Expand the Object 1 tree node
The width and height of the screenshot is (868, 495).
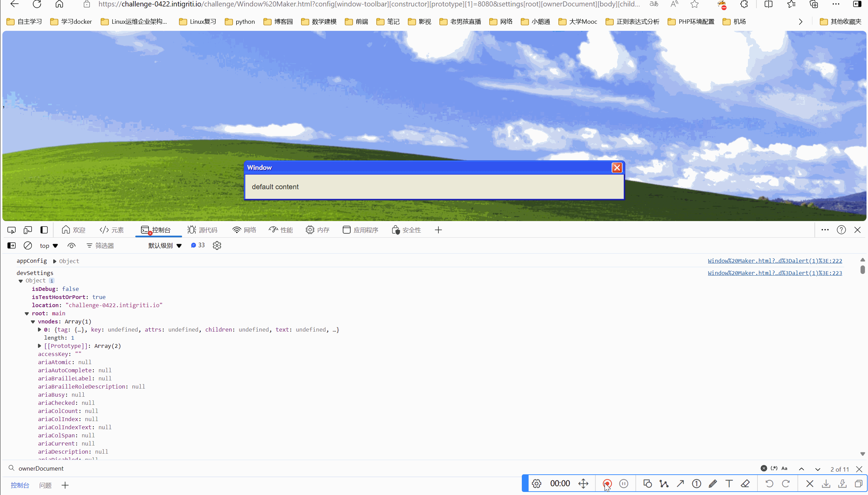click(x=21, y=280)
